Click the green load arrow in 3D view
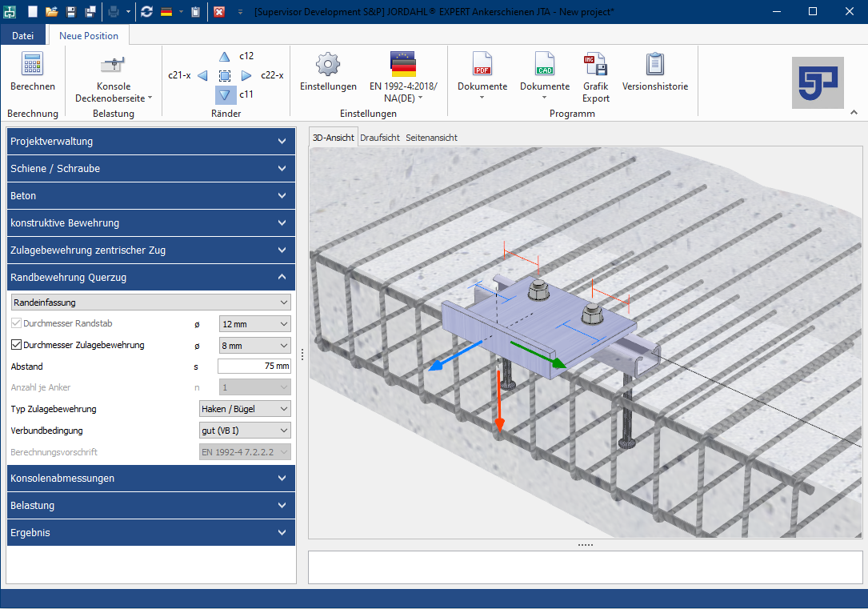 coord(538,355)
